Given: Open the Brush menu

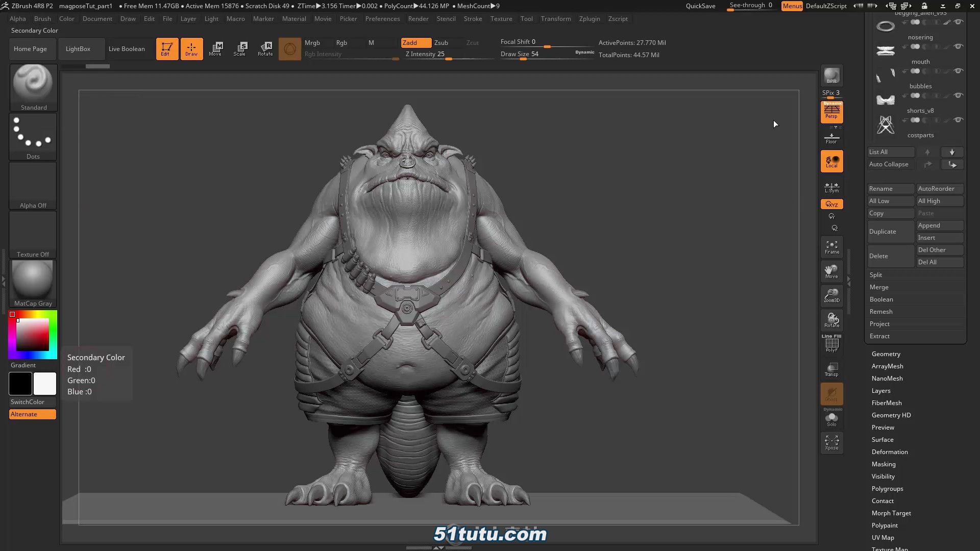Looking at the screenshot, I should tap(42, 19).
